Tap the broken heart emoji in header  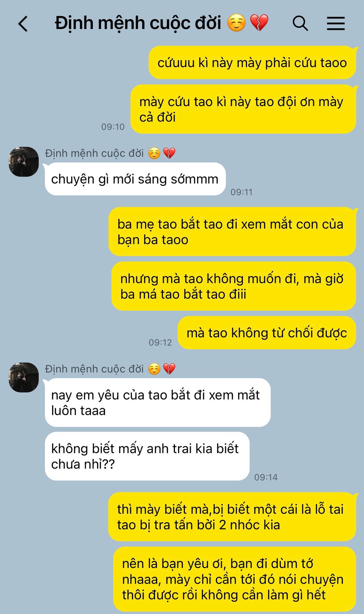pos(259,23)
